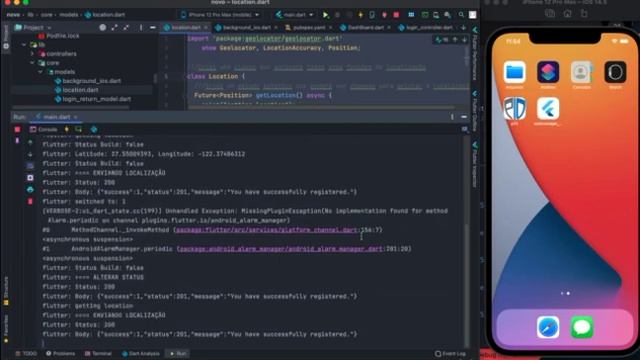The width and height of the screenshot is (640, 360).
Task: Open DevTools icon in the Run panel toolbar
Action: point(94,129)
